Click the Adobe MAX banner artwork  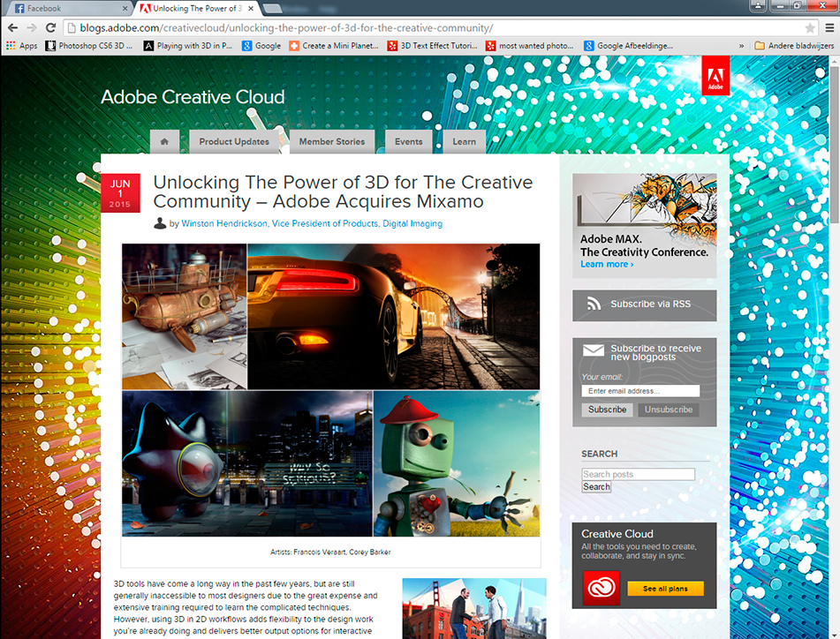(x=645, y=225)
